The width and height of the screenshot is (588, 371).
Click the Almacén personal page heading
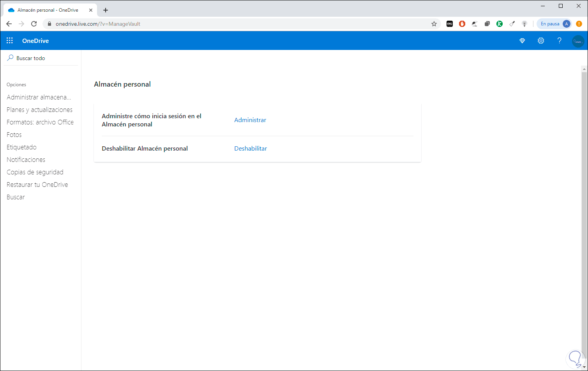tap(122, 84)
